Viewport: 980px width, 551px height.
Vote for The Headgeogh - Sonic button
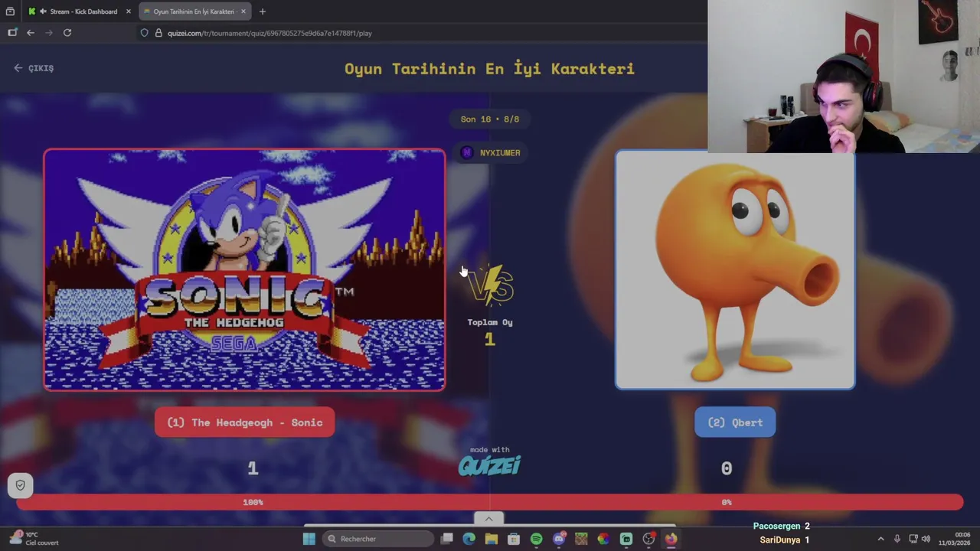pos(245,422)
